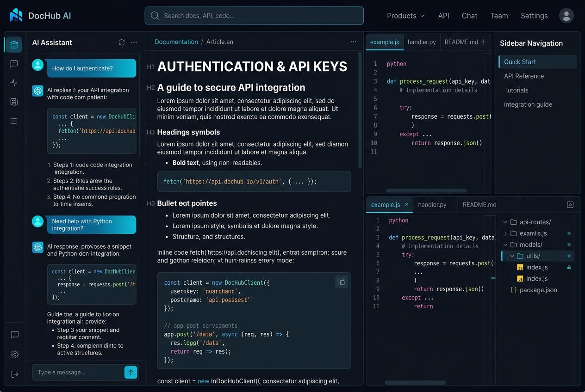Click the 'Headings symbols' heading

188,132
